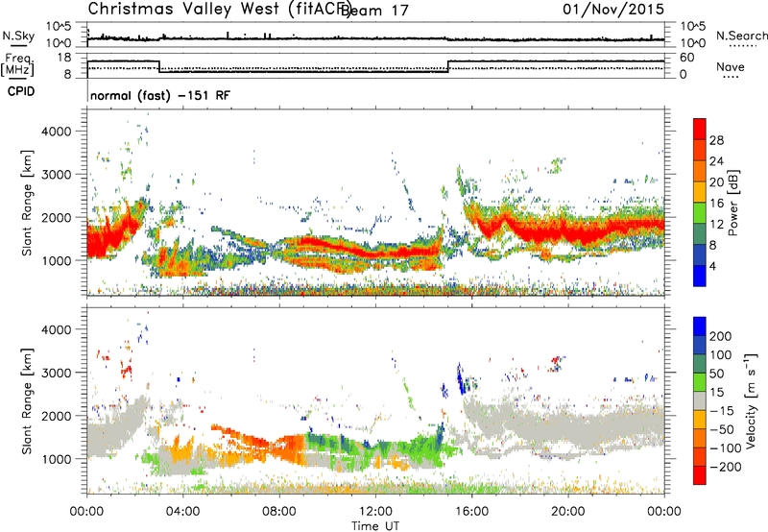
Task: Click the '200' Velocity colorbar tick value
Action: tap(721, 336)
